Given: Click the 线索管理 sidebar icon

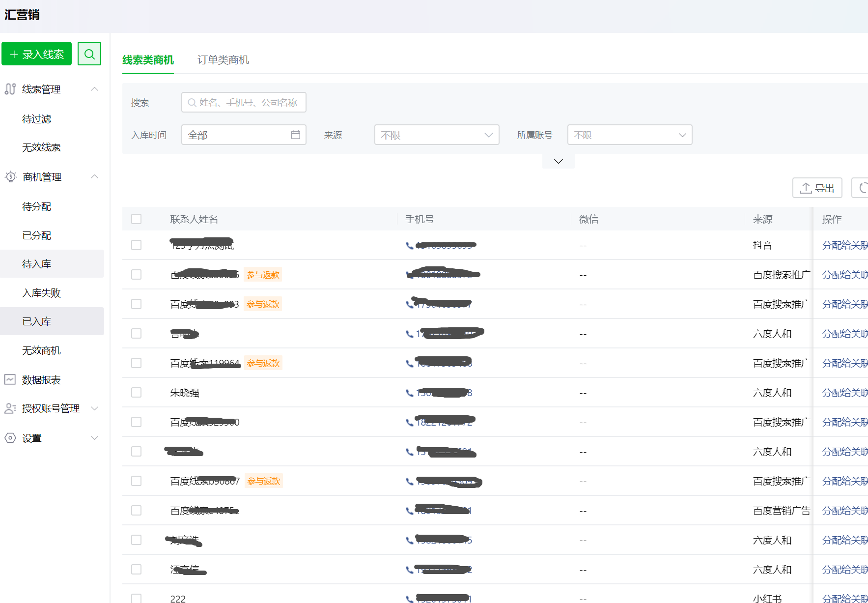Looking at the screenshot, I should 10,89.
